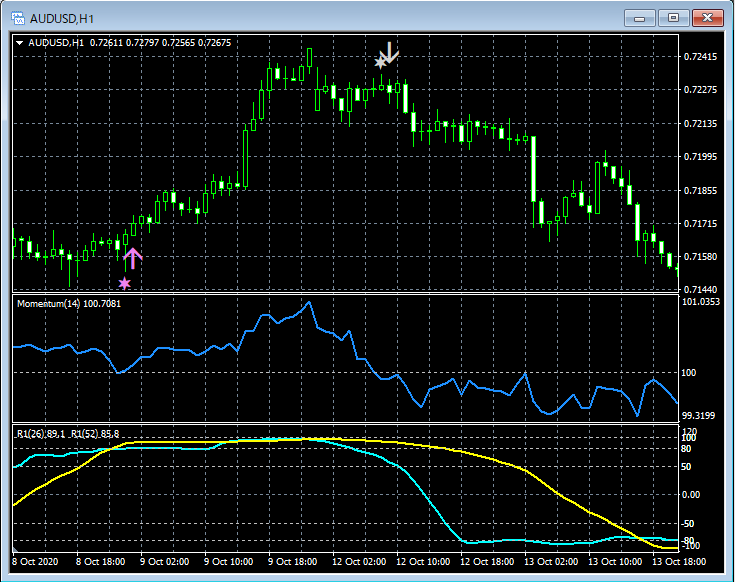
Task: Click the 101.0353 value on the Momentum scale
Action: (x=700, y=301)
